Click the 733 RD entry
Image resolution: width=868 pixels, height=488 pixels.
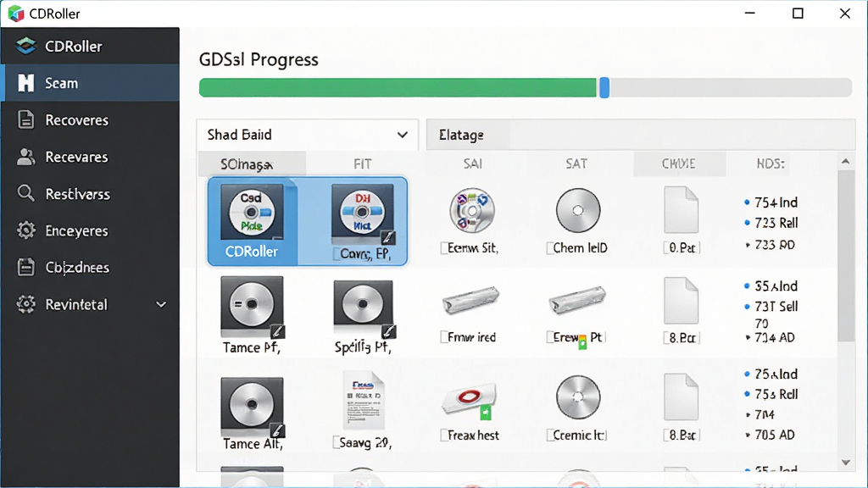[x=771, y=245]
